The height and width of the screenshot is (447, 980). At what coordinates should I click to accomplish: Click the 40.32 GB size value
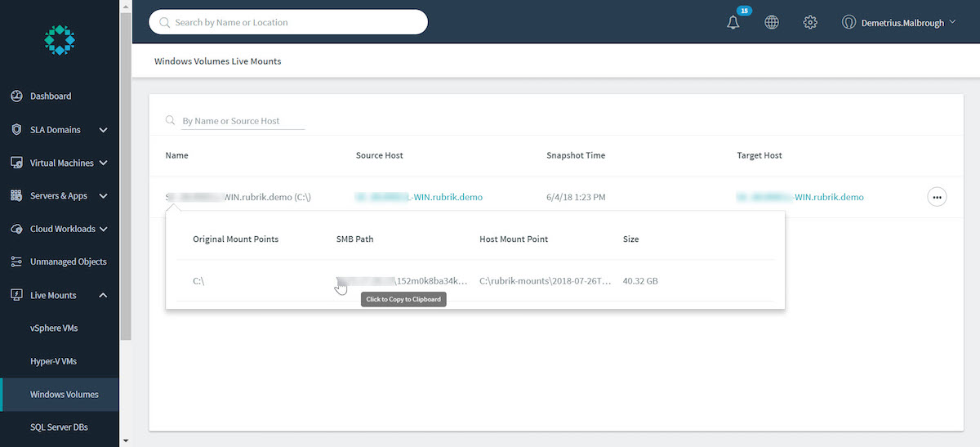coord(640,281)
